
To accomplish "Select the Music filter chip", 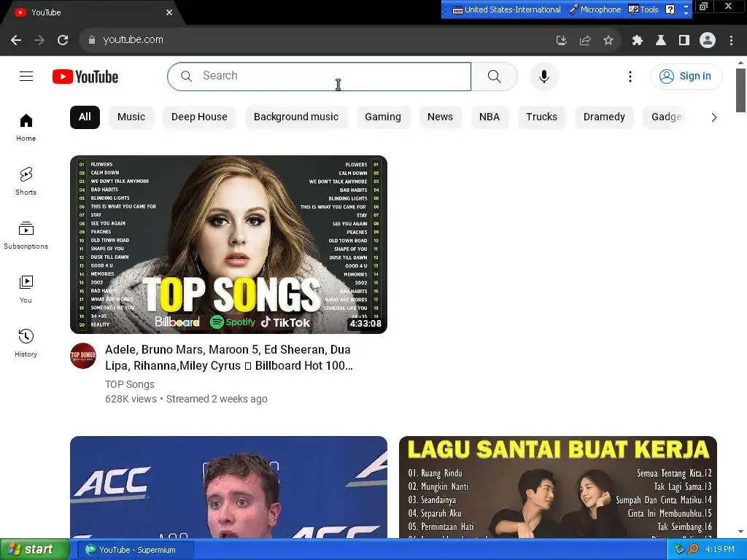I will coord(131,117).
